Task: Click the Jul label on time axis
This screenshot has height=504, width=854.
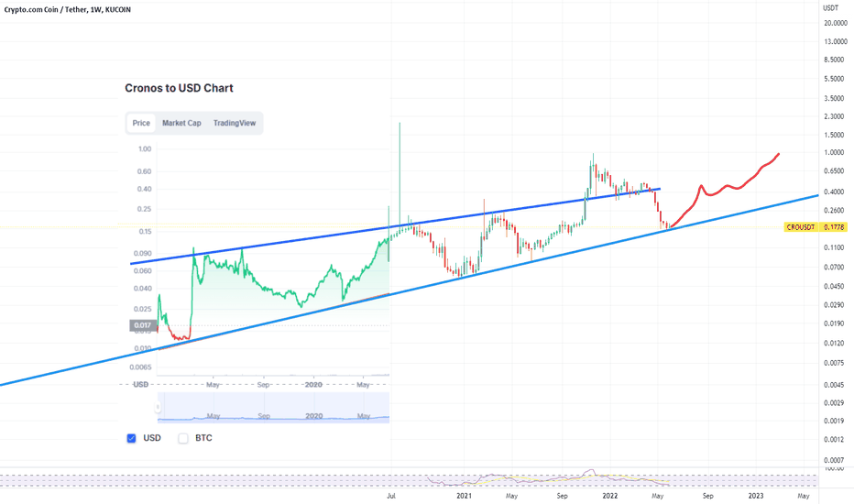Action: point(390,496)
